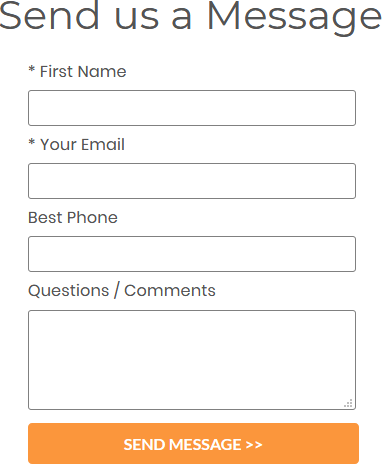The width and height of the screenshot is (382, 475).
Task: Click the word Phone in Best Phone
Action: [x=92, y=217]
